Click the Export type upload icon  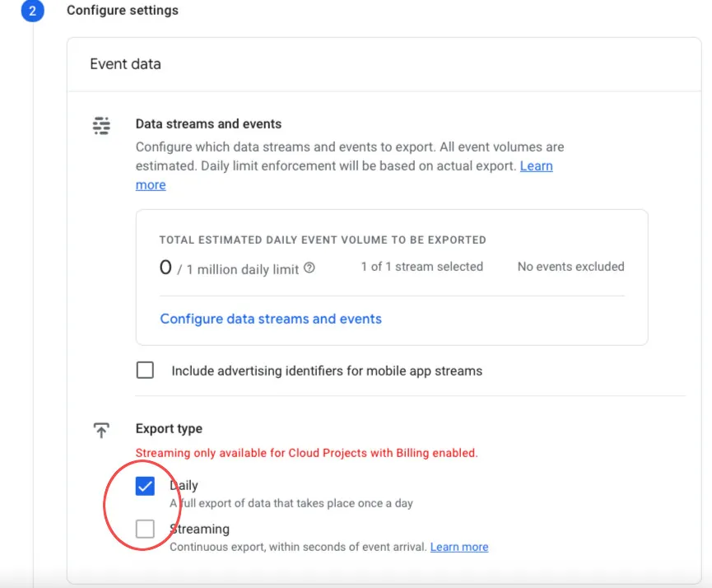(101, 430)
